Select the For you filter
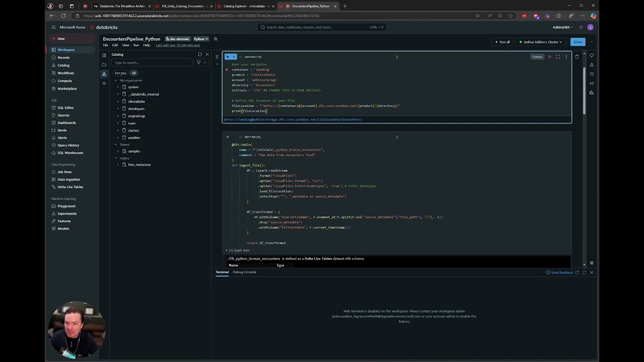 (x=120, y=73)
